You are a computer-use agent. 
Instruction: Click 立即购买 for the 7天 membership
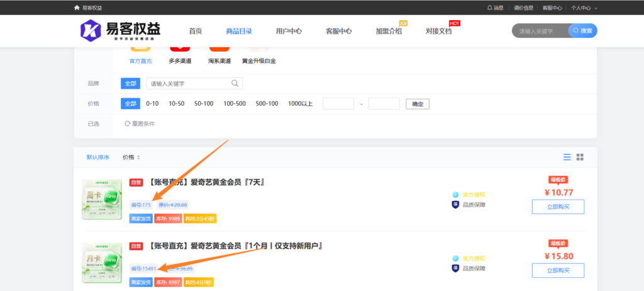pos(558,207)
